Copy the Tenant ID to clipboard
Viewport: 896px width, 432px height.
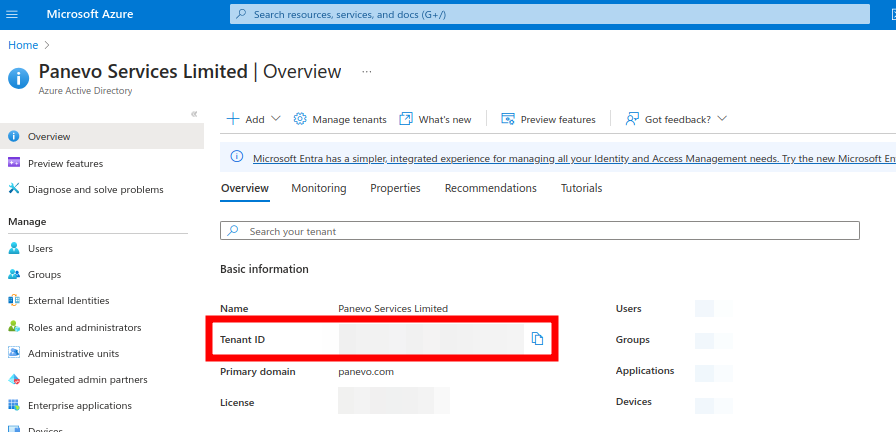pos(537,338)
